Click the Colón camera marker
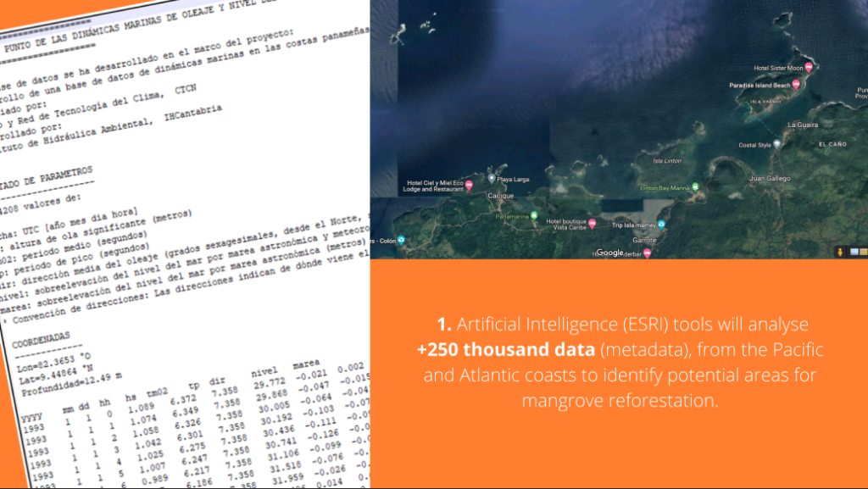 tap(402, 239)
